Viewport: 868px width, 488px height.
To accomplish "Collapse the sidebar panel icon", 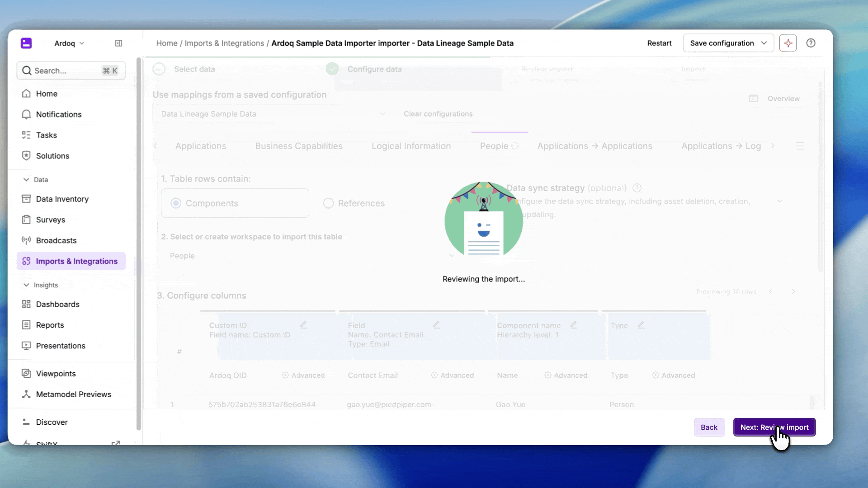I will pos(118,43).
